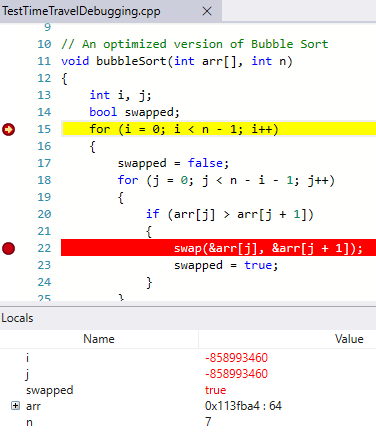
Task: Select the Locals panel title
Action: coord(17,318)
